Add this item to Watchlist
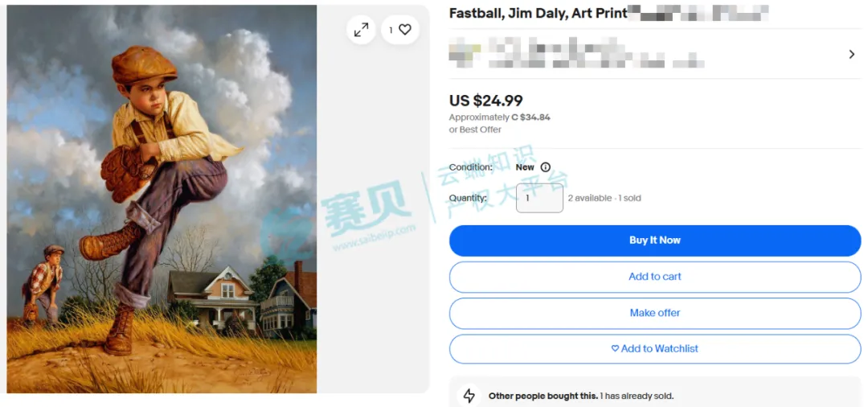868x407 pixels. tap(654, 349)
